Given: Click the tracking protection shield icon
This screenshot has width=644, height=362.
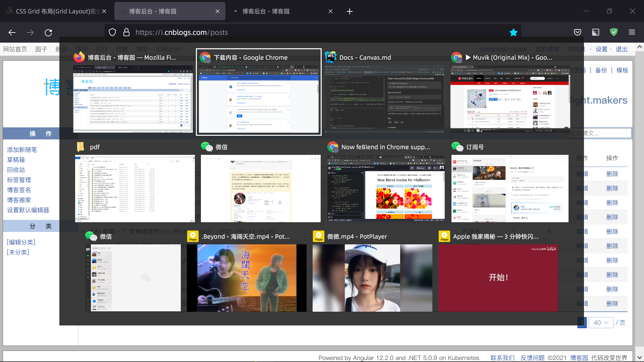Looking at the screenshot, I should [112, 33].
